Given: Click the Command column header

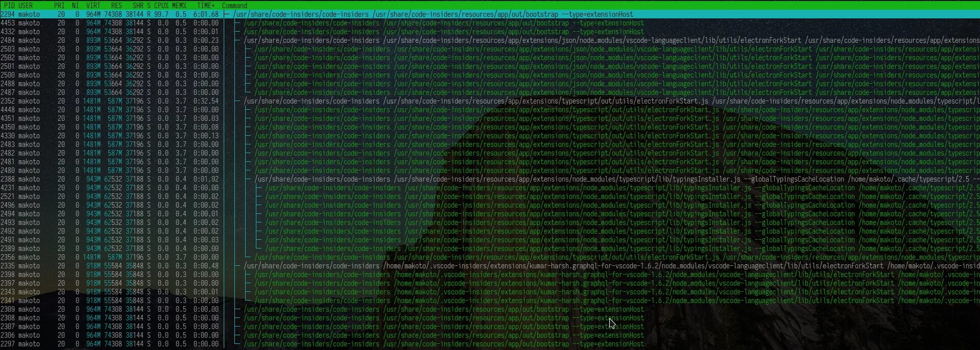Looking at the screenshot, I should tap(234, 6).
